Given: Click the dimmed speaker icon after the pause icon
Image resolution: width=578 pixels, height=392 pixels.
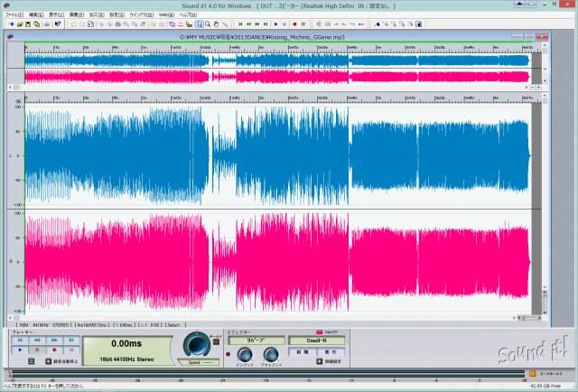Looking at the screenshot, I should (319, 24).
